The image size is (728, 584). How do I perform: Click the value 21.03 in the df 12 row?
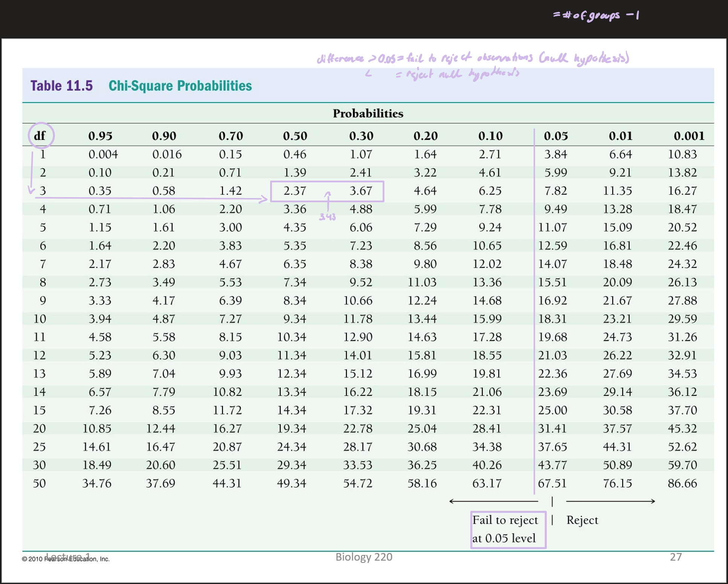(552, 355)
